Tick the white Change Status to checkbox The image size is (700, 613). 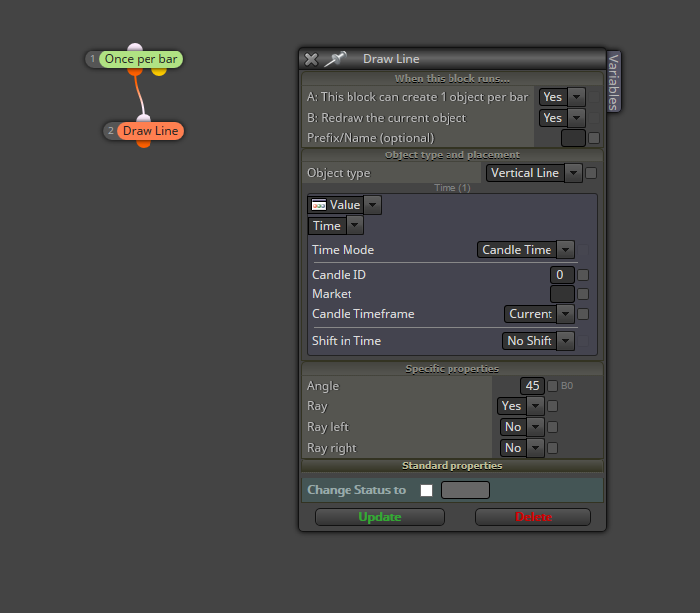[x=427, y=490]
